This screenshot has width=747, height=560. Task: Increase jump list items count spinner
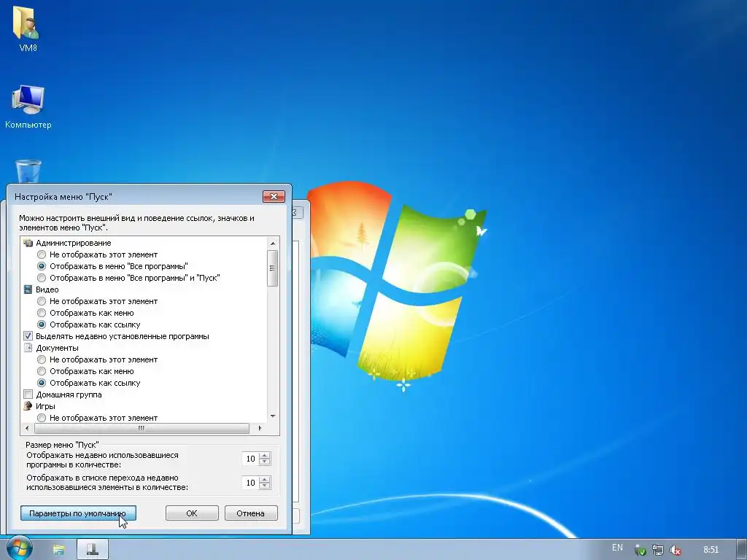pyautogui.click(x=264, y=479)
